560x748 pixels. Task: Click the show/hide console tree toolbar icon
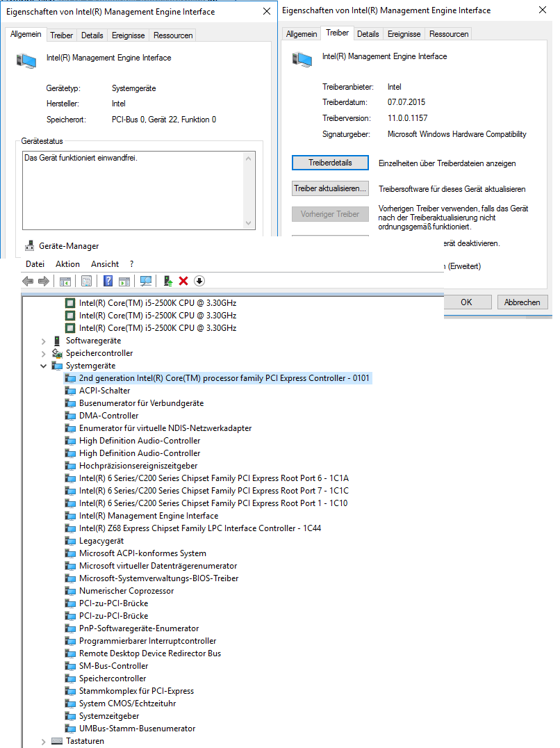click(65, 282)
